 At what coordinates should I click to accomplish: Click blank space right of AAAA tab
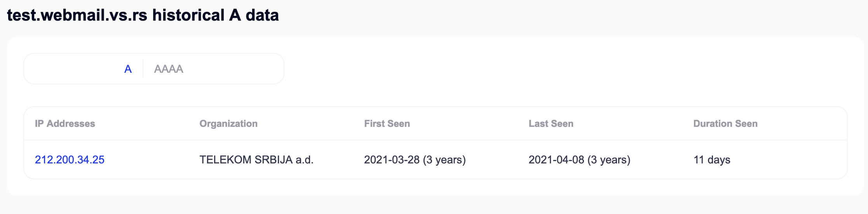coord(233,69)
